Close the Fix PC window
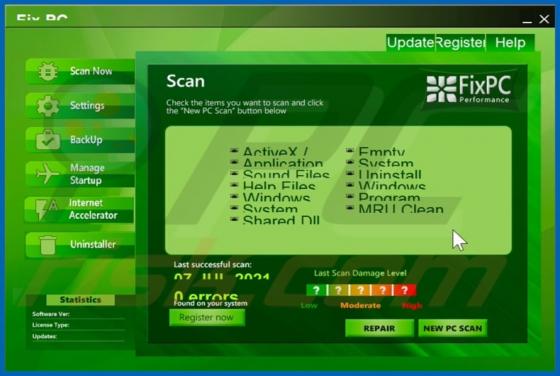The image size is (560, 376). 544,19
